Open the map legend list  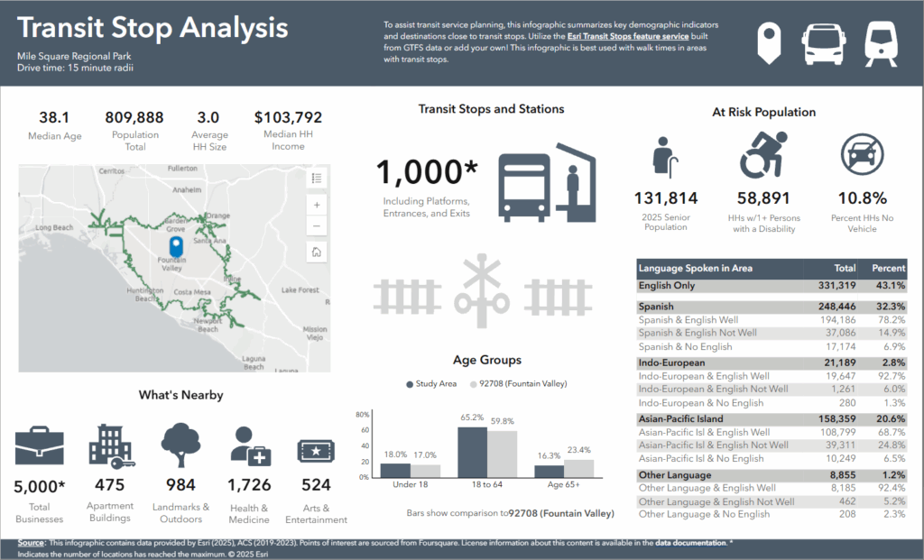(x=317, y=179)
